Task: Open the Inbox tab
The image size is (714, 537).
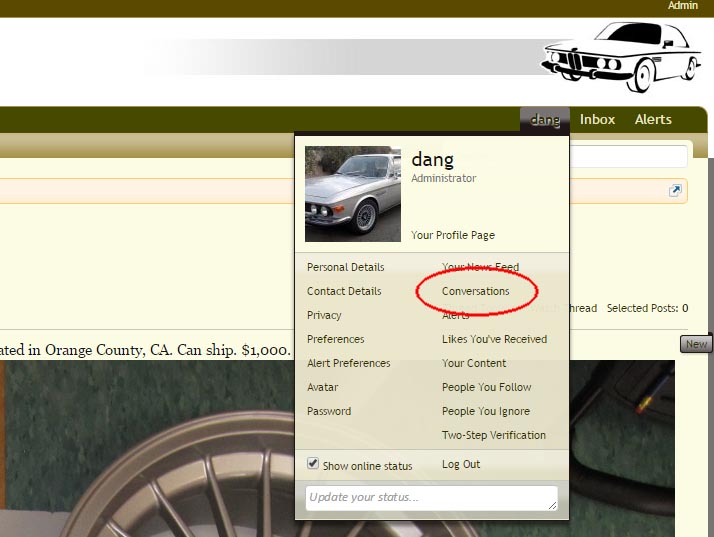Action: pyautogui.click(x=597, y=119)
